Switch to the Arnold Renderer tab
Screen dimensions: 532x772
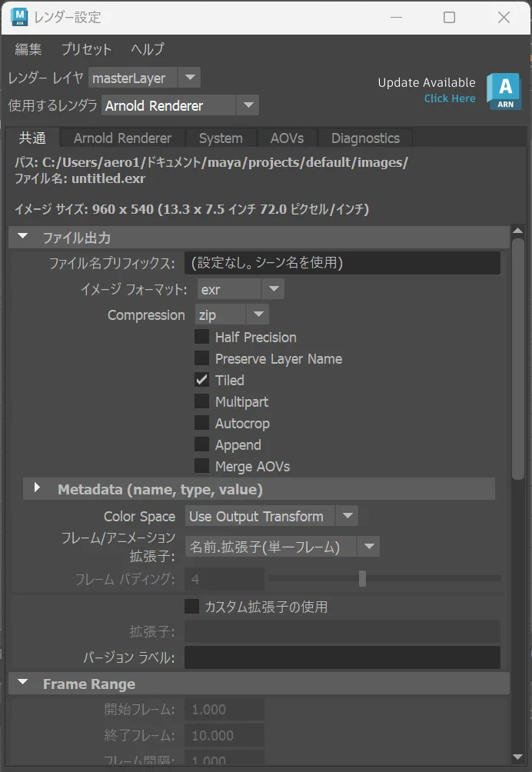[122, 138]
